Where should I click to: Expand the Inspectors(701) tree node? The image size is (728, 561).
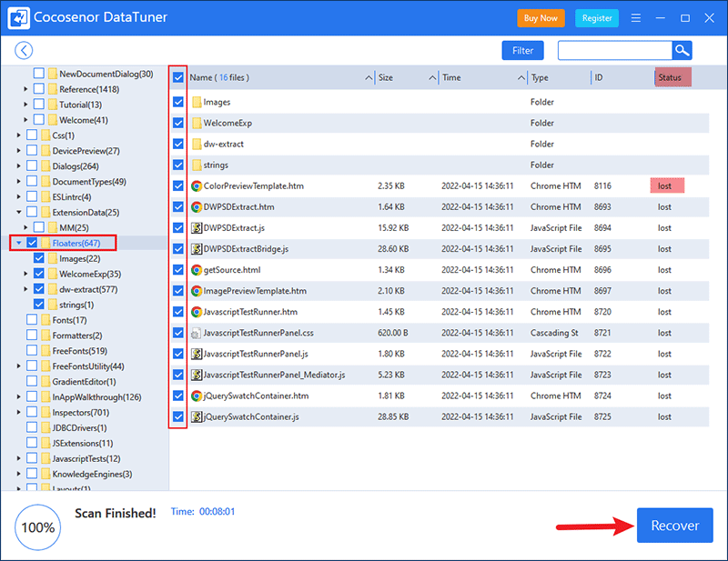pyautogui.click(x=18, y=413)
